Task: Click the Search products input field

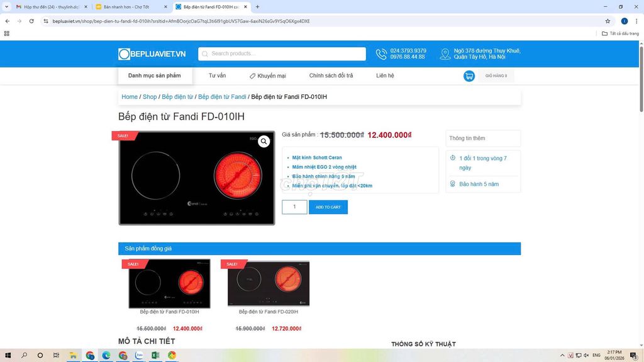Action: click(282, 54)
